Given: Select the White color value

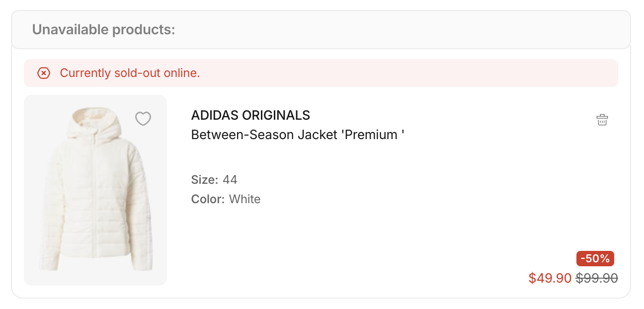Looking at the screenshot, I should coord(244,199).
